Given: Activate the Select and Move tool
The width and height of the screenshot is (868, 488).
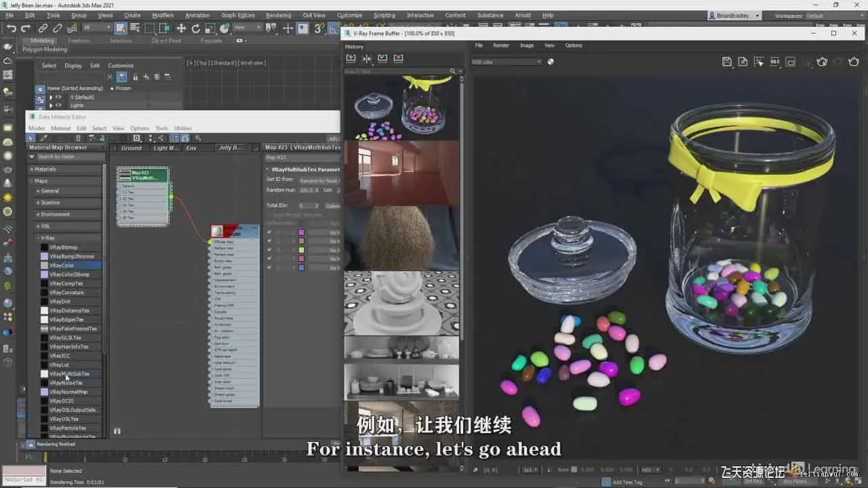Looking at the screenshot, I should tap(181, 28).
